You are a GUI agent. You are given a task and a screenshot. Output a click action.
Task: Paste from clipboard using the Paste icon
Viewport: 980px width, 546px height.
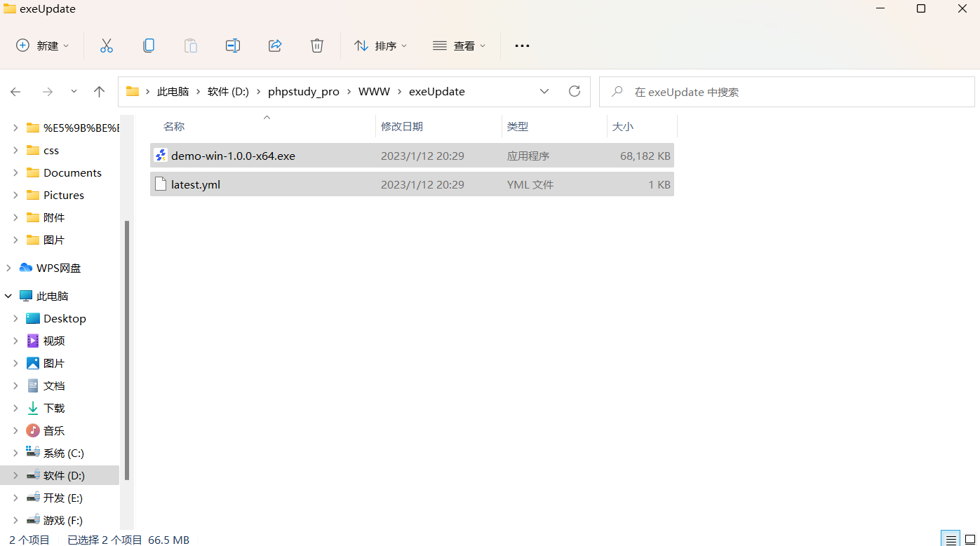tap(191, 46)
